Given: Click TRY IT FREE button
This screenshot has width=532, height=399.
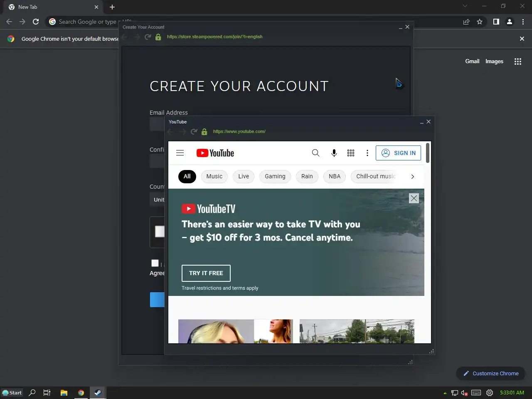Looking at the screenshot, I should pyautogui.click(x=206, y=273).
